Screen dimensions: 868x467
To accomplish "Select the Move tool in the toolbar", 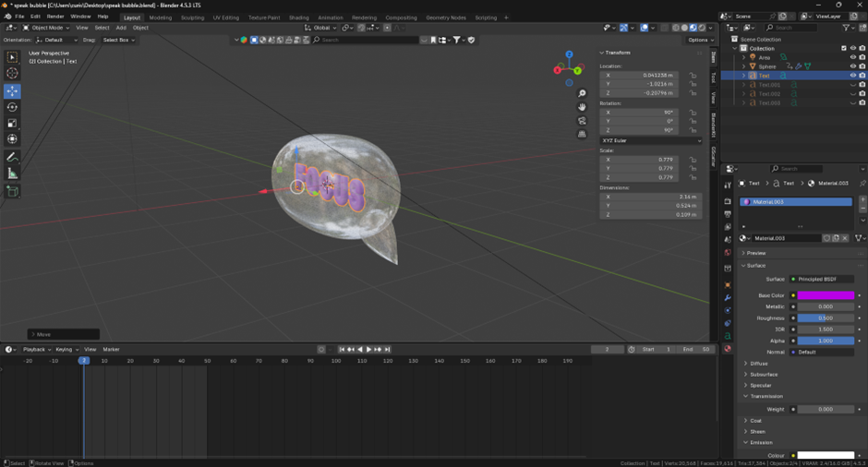I will click(12, 91).
